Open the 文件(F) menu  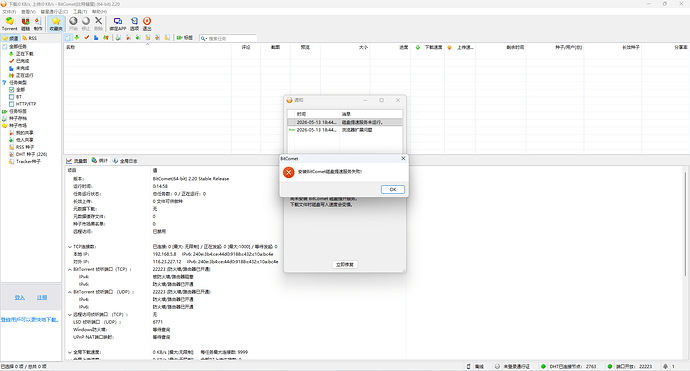[x=9, y=11]
